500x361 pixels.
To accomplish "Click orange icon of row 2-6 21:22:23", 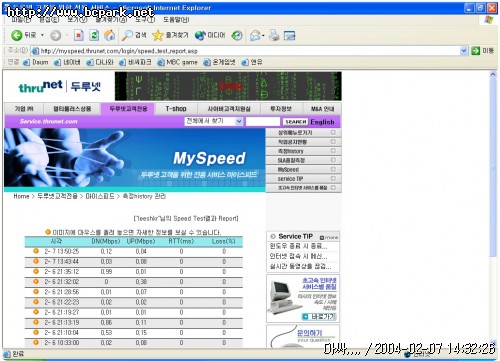I will tap(36, 302).
